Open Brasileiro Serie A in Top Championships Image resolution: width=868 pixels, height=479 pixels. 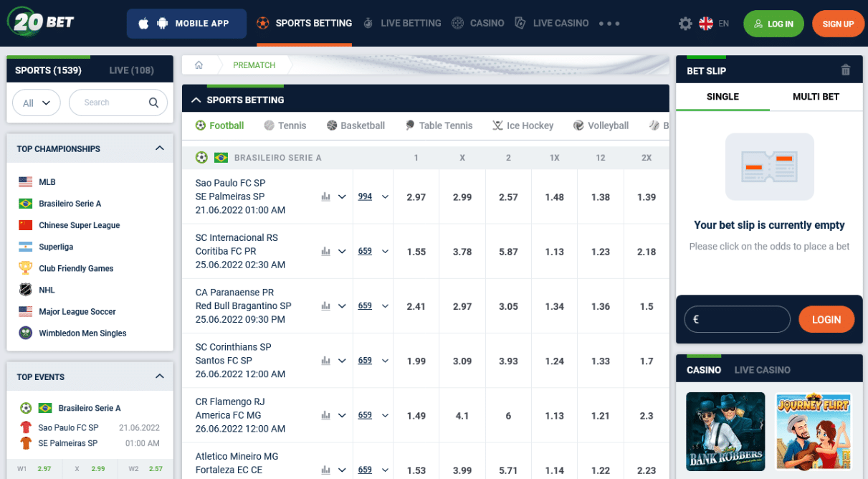[70, 204]
